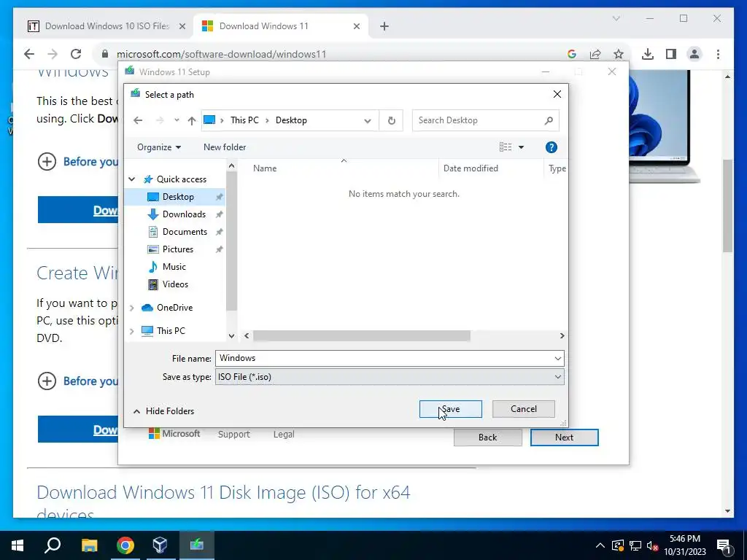The image size is (747, 560).
Task: Open Windows 11 Setup taskbar icon
Action: 196,545
